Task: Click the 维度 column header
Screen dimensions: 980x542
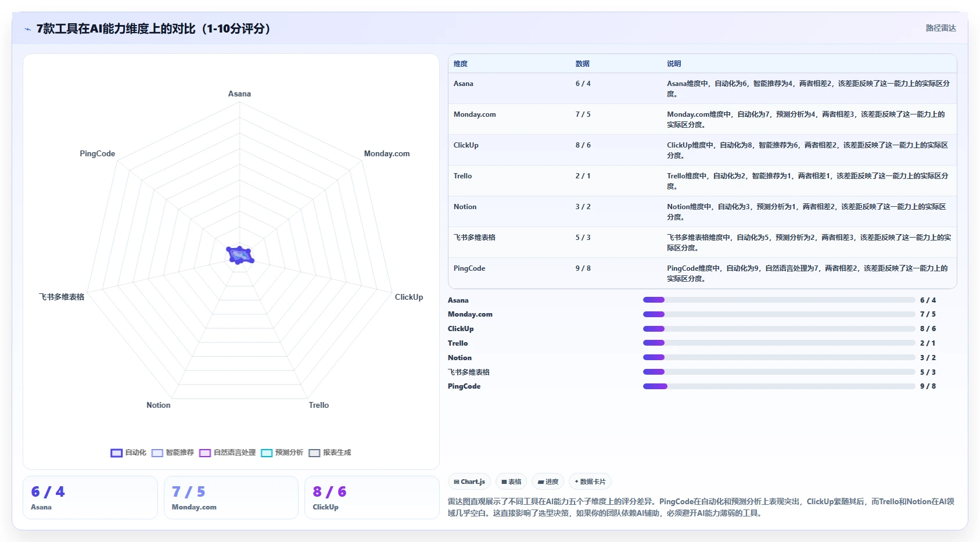Action: (x=461, y=64)
